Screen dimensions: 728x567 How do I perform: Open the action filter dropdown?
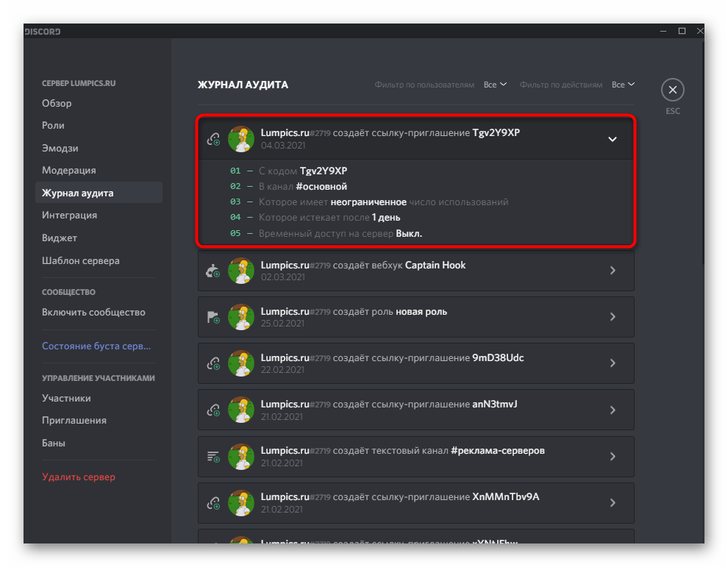pyautogui.click(x=623, y=85)
